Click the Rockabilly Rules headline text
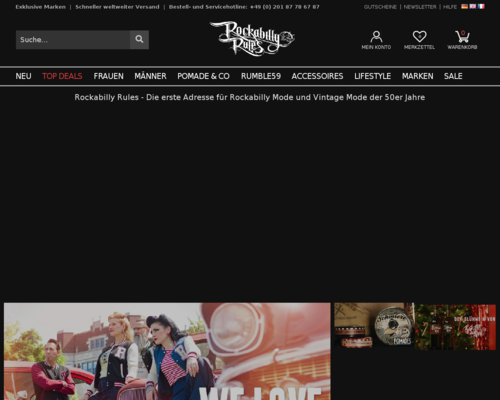 [x=250, y=97]
